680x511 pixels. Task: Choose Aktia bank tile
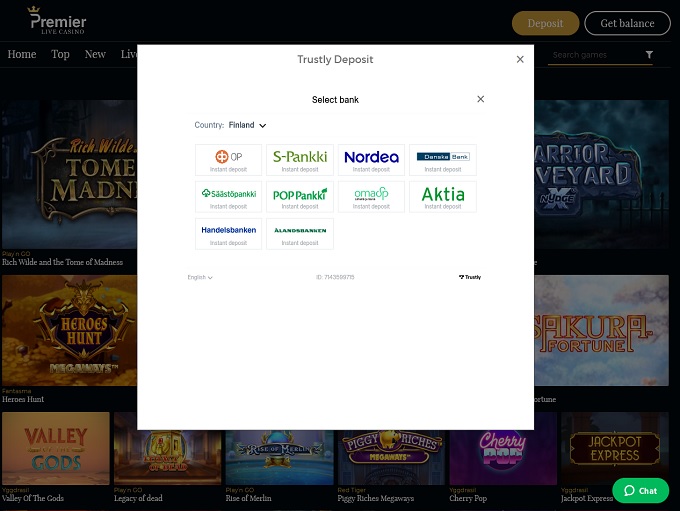click(x=443, y=197)
